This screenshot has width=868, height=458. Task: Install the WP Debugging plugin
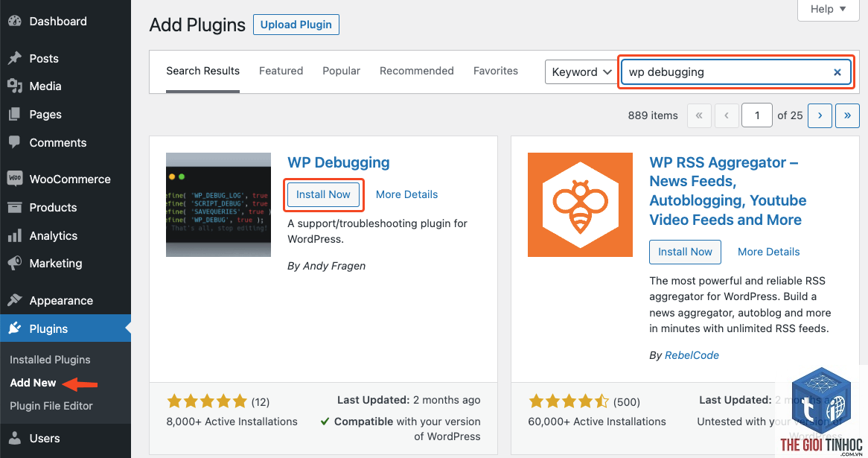point(323,194)
